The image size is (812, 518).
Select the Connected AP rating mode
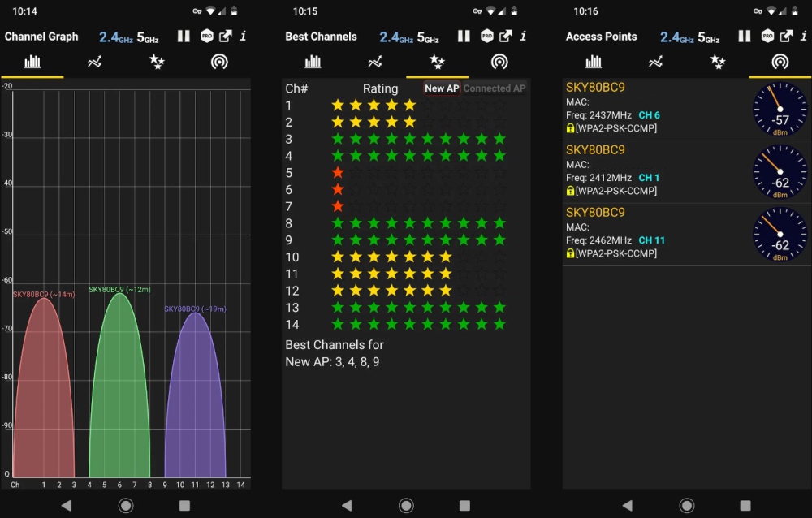point(495,88)
